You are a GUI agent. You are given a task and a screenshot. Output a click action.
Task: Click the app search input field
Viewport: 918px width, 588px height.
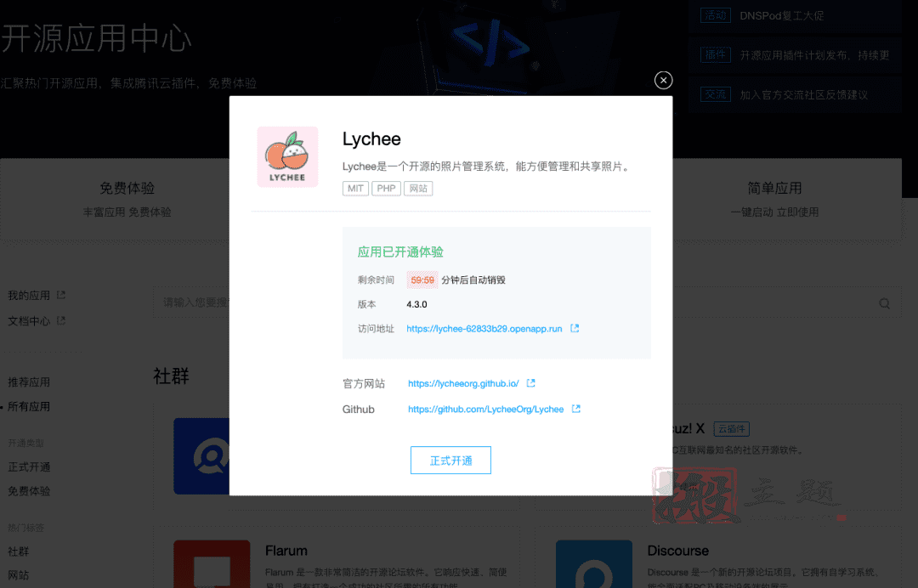(527, 302)
